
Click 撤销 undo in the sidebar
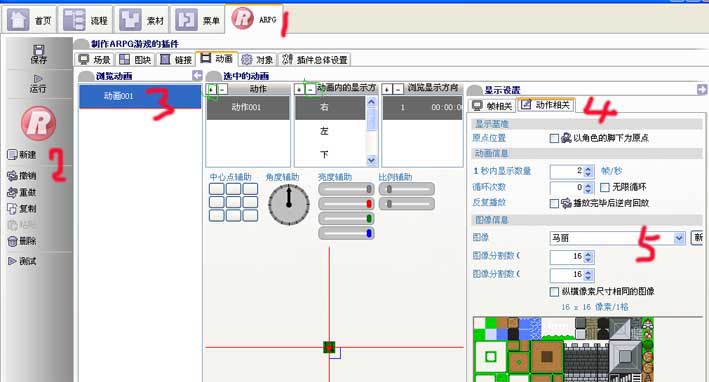click(x=22, y=175)
